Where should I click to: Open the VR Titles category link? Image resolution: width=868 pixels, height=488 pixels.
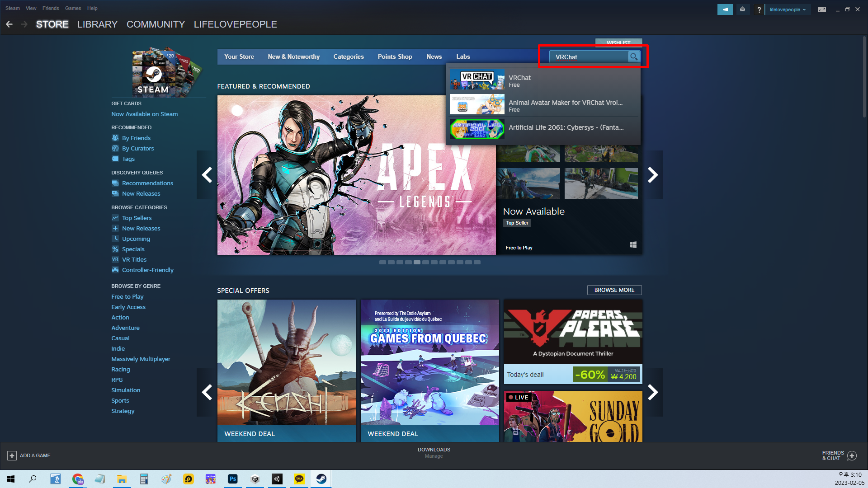(x=134, y=259)
